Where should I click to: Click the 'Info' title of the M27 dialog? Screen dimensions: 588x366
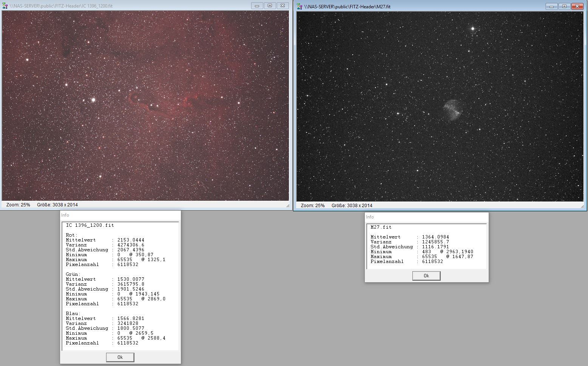pos(370,217)
